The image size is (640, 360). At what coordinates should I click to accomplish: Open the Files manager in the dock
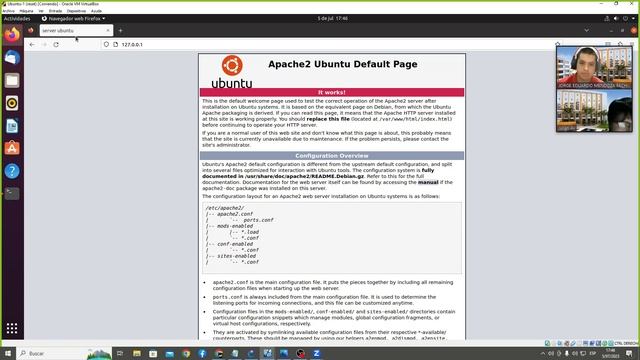(12, 80)
